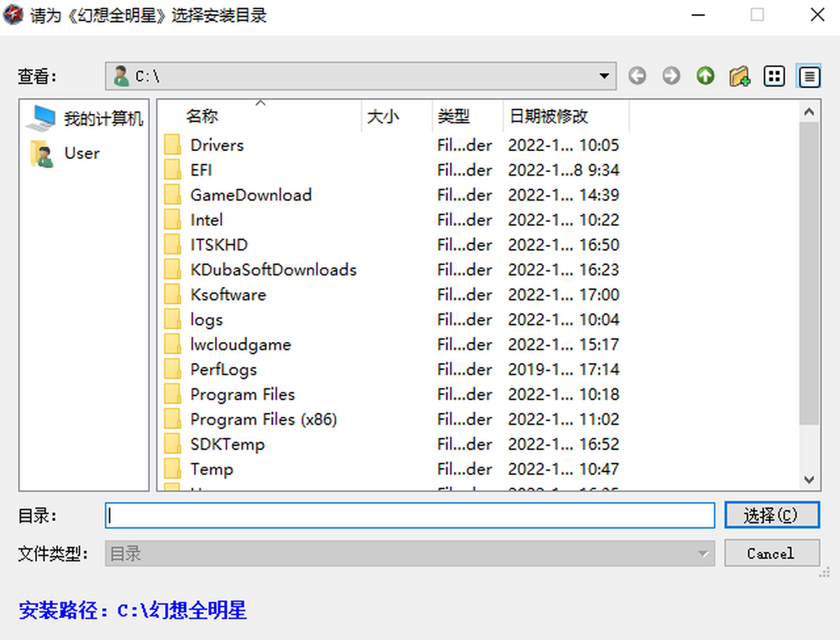Click the scroll down arrow in file list

point(809,480)
